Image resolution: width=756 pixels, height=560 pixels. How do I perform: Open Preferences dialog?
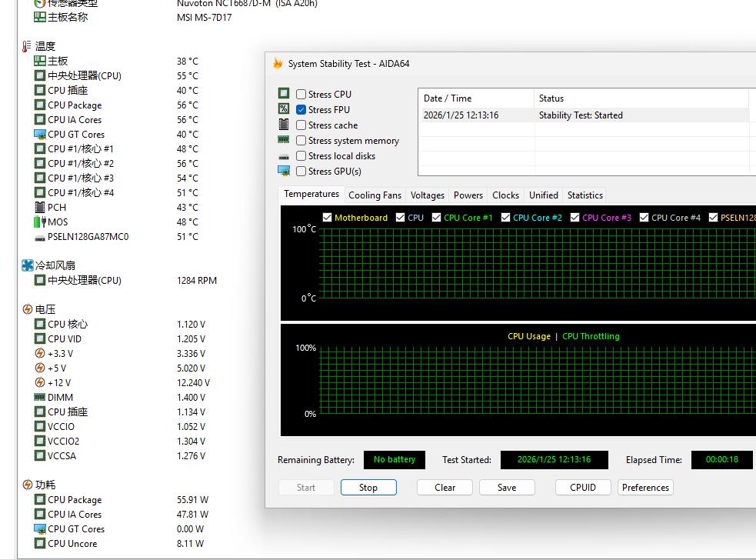point(645,487)
